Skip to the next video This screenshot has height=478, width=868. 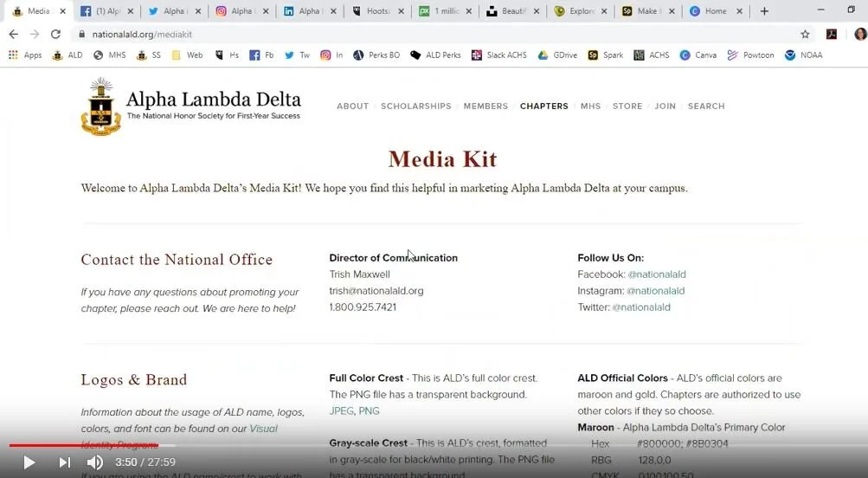pyautogui.click(x=64, y=462)
